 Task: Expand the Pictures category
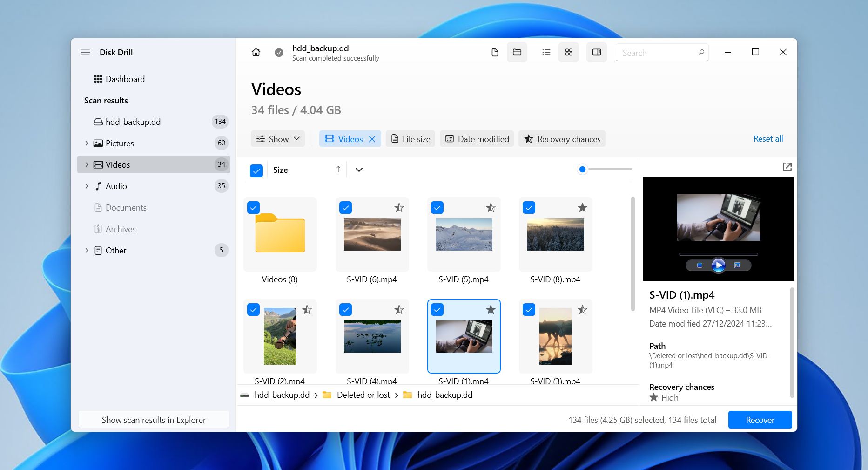click(x=87, y=143)
